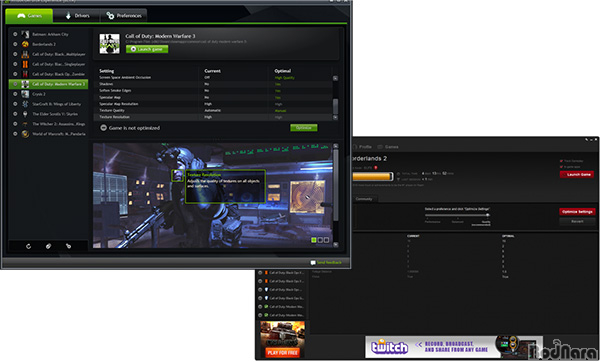Click the red Launch Game button
The image size is (600, 362).
pyautogui.click(x=577, y=174)
